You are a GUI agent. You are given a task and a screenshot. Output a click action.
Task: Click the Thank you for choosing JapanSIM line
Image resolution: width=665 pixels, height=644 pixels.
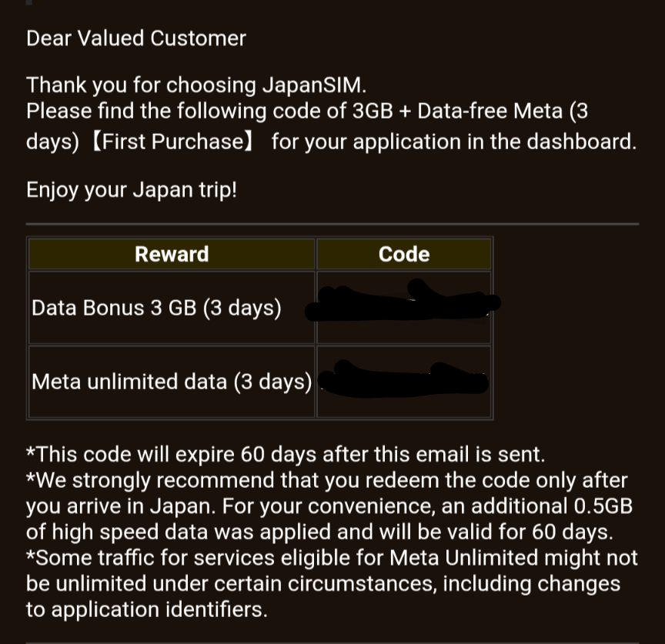point(196,85)
